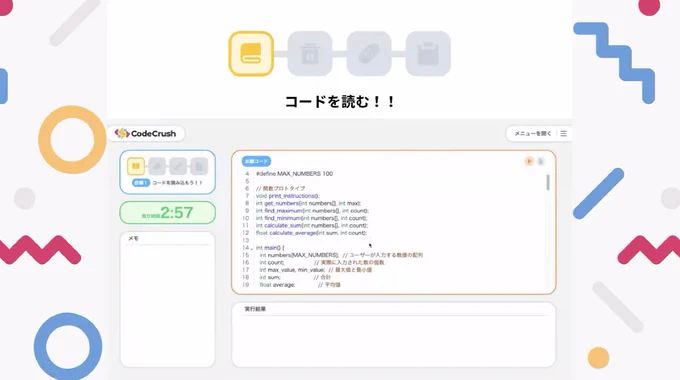Click the large clipboard step icon
The image size is (680, 380).
point(428,54)
